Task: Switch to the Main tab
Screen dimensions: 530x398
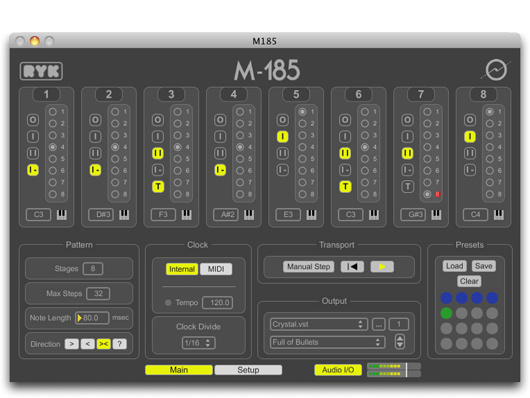Action: pyautogui.click(x=179, y=370)
